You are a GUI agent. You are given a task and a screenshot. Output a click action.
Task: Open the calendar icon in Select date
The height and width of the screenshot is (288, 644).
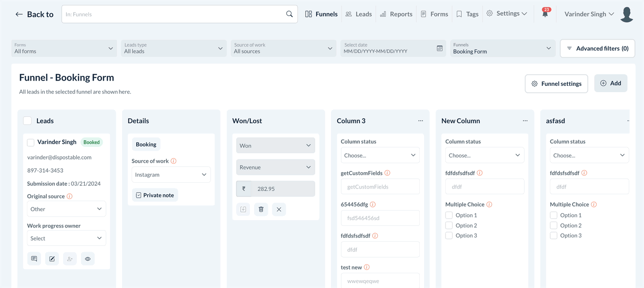tap(440, 48)
